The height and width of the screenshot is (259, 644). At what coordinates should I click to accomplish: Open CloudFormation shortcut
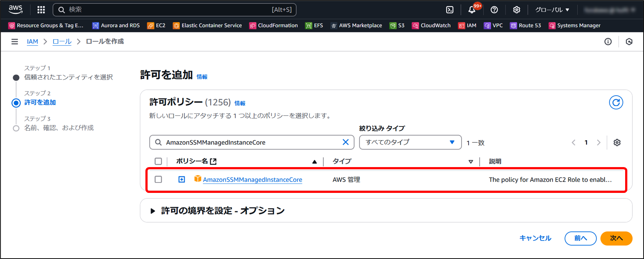[x=273, y=25]
